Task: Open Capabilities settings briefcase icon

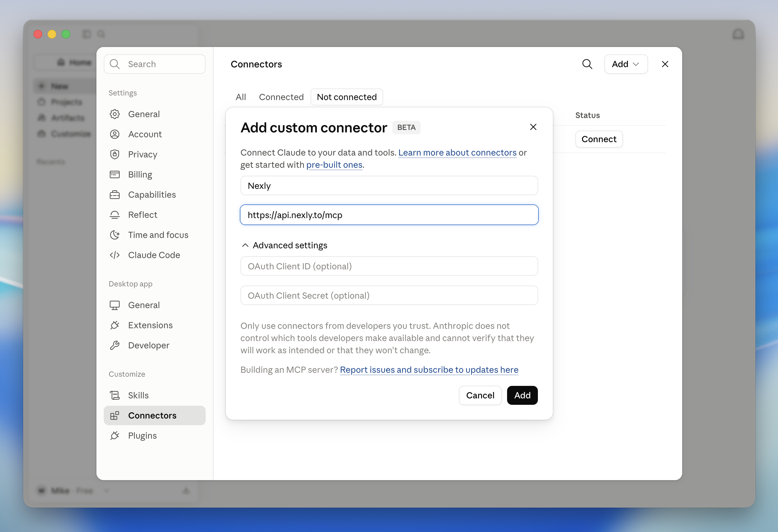Action: point(115,195)
